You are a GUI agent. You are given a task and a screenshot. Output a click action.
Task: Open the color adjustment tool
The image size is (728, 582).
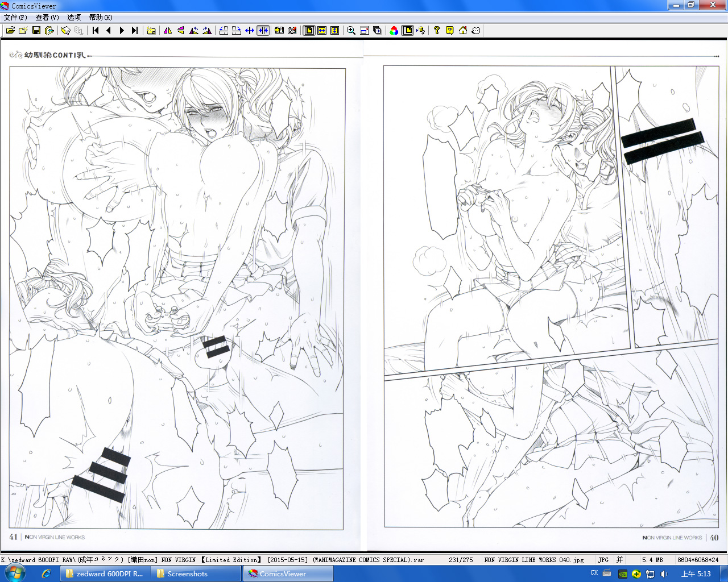(394, 31)
